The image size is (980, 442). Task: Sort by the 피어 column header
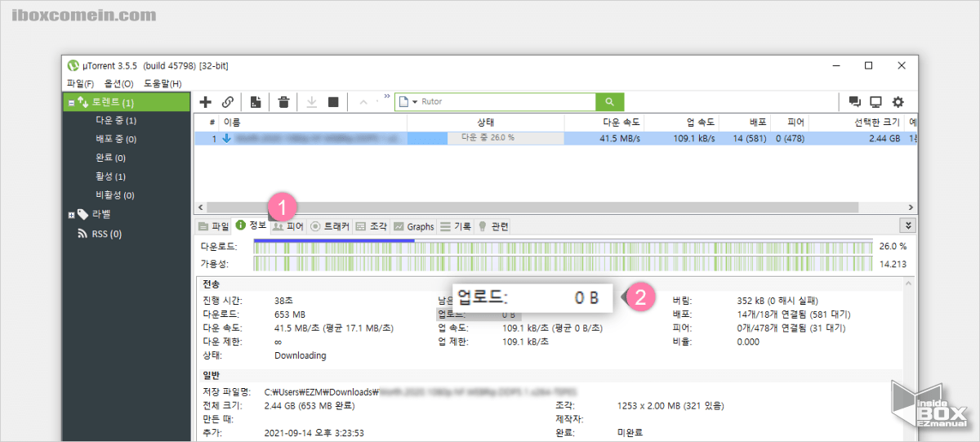tap(790, 122)
